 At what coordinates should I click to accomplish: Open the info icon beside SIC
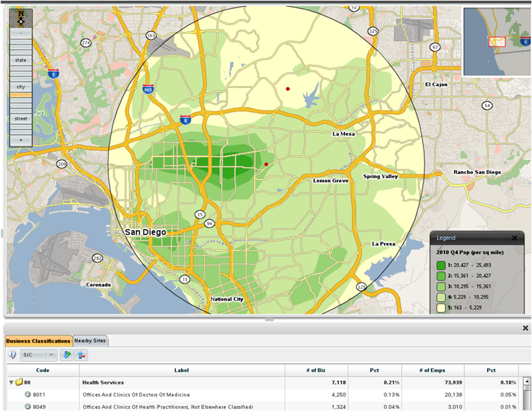pos(12,355)
